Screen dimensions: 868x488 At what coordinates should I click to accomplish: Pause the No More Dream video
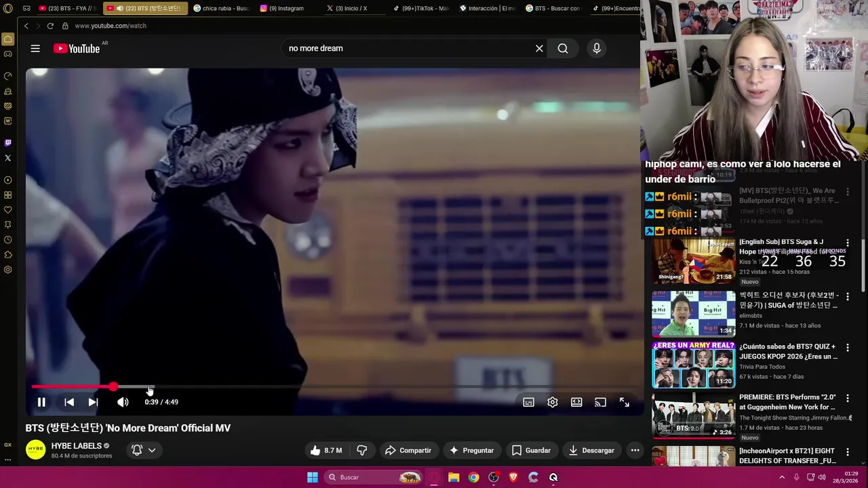point(41,402)
